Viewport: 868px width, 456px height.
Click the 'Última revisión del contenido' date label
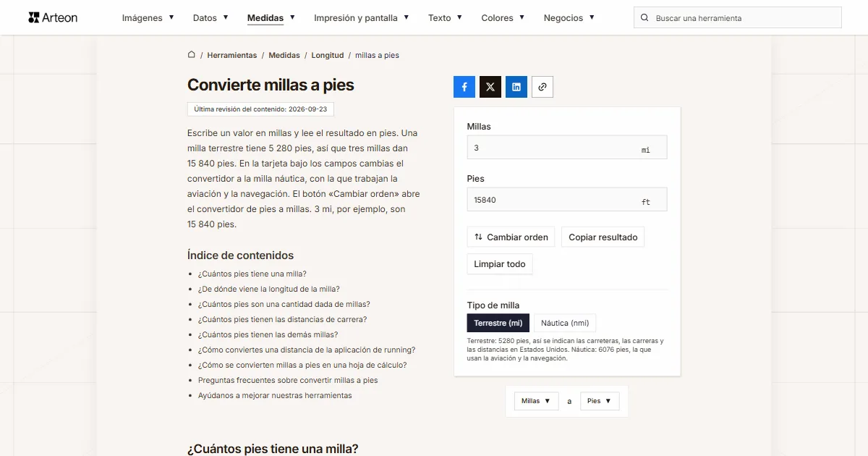click(x=260, y=109)
